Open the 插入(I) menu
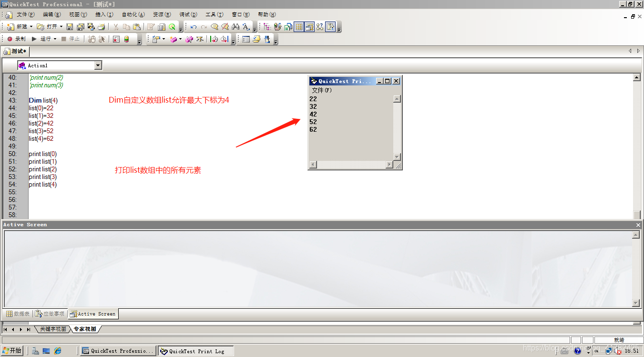644x357 pixels. point(104,15)
